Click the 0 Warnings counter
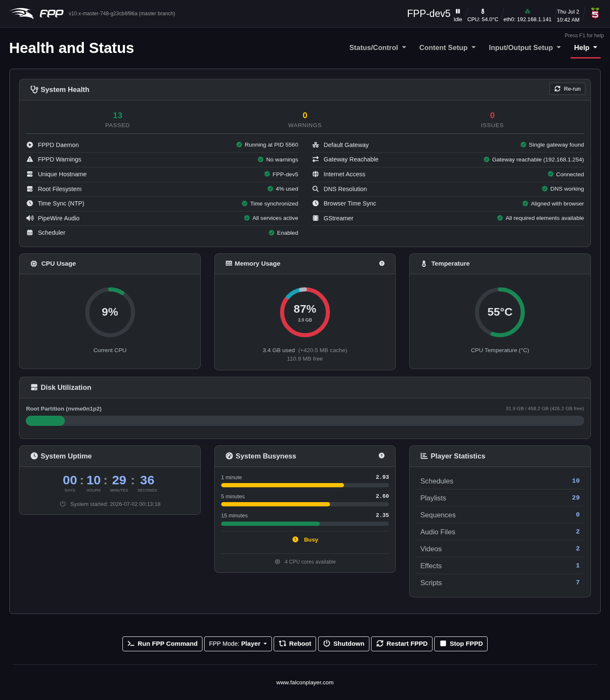 click(305, 119)
